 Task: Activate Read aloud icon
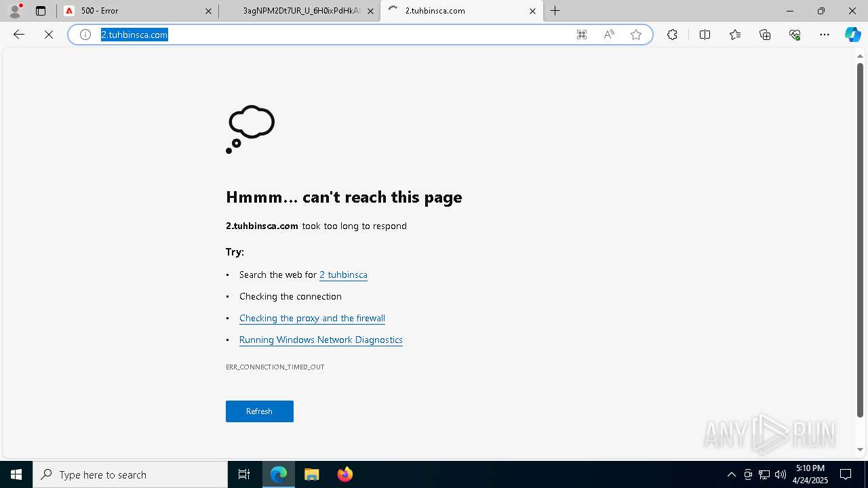pyautogui.click(x=609, y=35)
